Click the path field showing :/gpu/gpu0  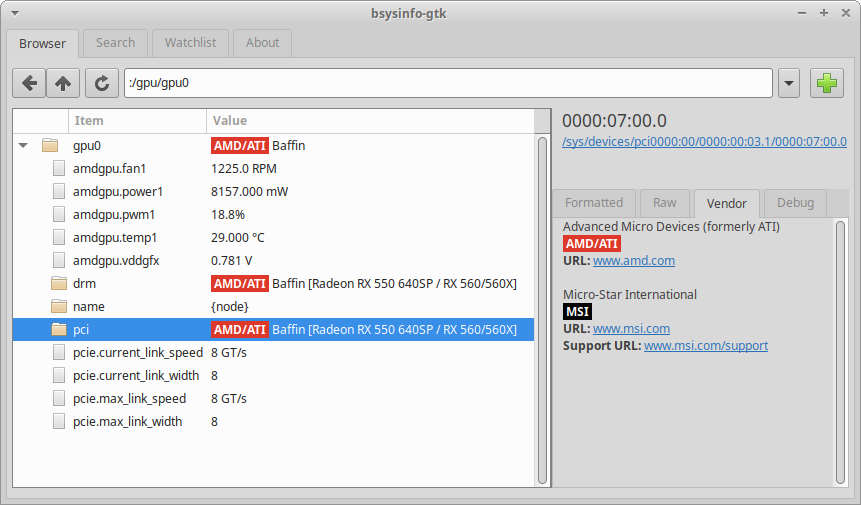coord(448,83)
